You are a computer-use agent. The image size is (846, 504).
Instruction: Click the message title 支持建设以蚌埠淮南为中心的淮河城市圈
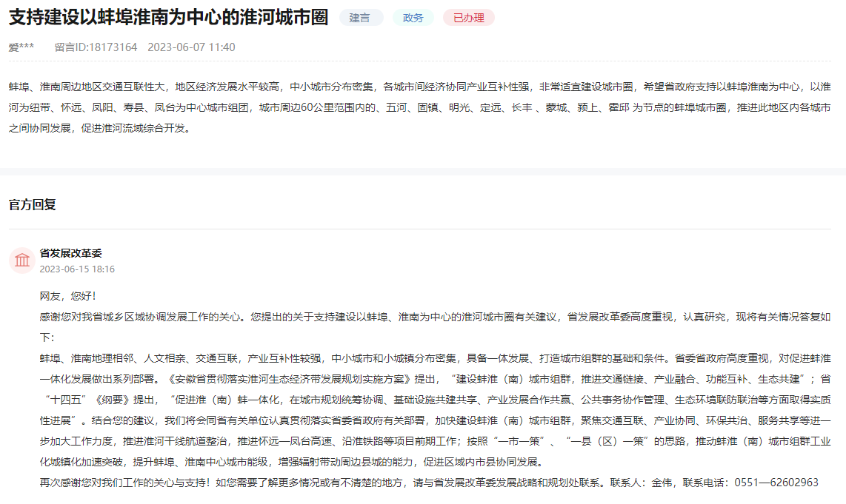click(x=163, y=17)
